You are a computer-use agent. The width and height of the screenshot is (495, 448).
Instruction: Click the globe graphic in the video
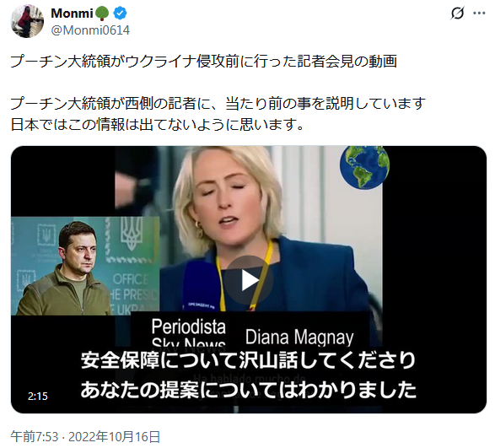point(364,167)
